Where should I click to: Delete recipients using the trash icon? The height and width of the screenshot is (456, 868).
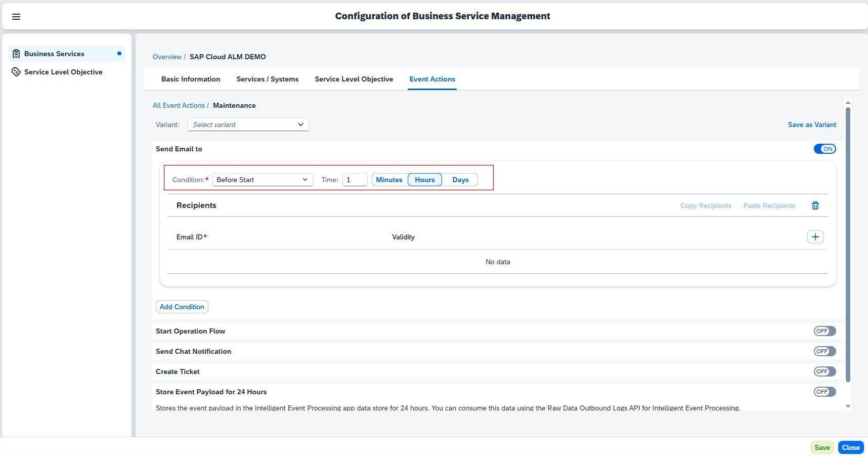[815, 205]
